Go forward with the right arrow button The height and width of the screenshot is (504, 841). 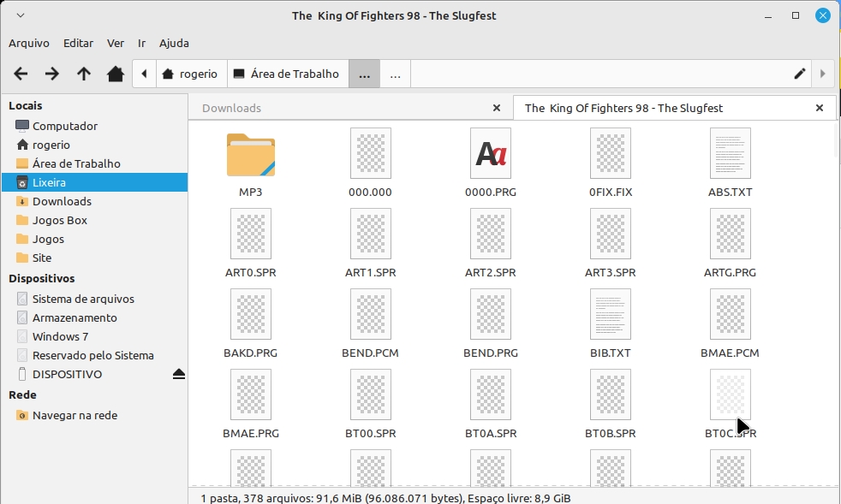tap(52, 74)
